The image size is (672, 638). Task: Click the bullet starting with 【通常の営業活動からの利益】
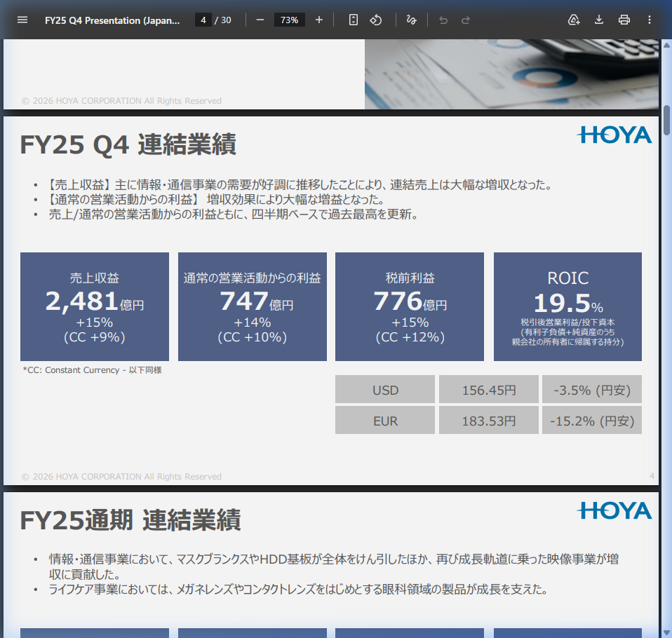(x=216, y=199)
